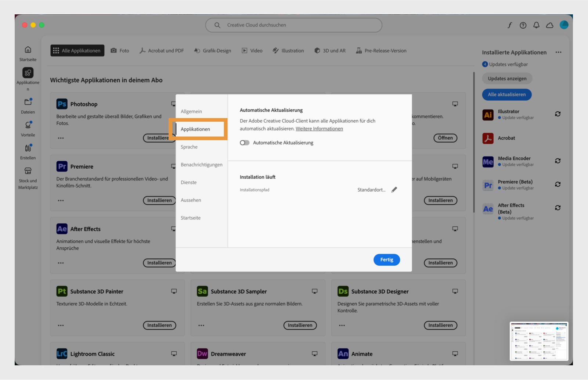Image resolution: width=588 pixels, height=380 pixels.
Task: Click the Illustrator update refresh icon
Action: (x=558, y=114)
